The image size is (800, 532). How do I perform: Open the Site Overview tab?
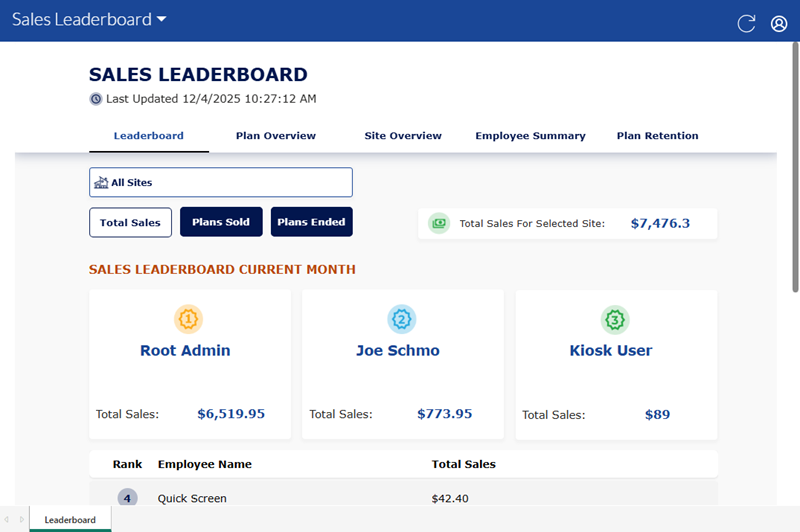pyautogui.click(x=403, y=136)
